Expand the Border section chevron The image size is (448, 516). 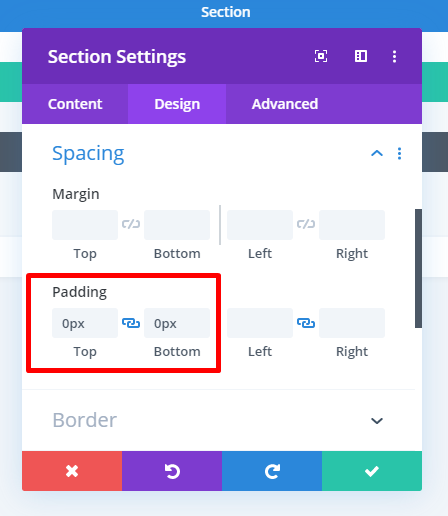coord(377,421)
